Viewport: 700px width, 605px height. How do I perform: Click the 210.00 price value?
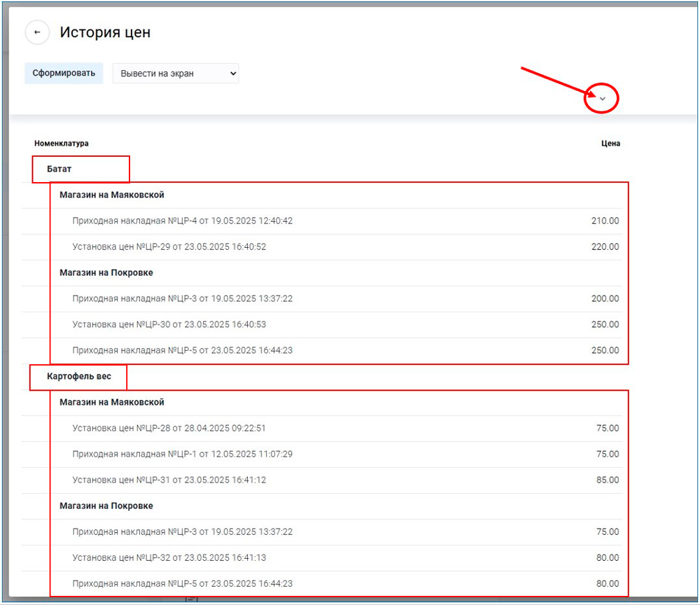[x=605, y=221]
